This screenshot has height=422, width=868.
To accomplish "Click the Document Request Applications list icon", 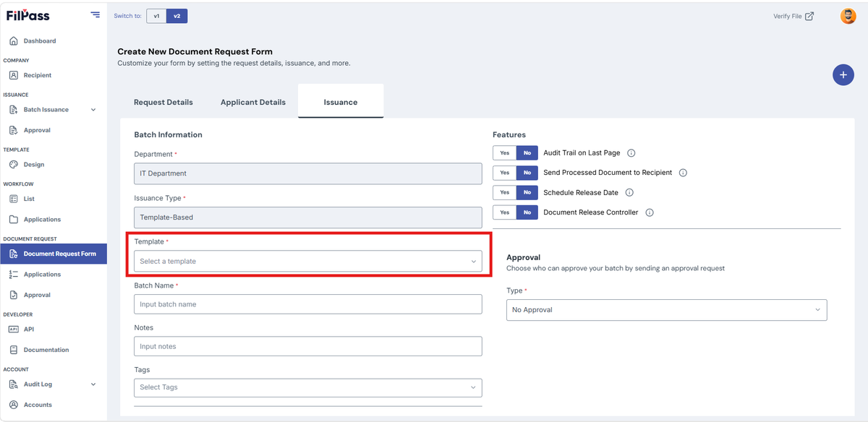I will click(x=13, y=275).
